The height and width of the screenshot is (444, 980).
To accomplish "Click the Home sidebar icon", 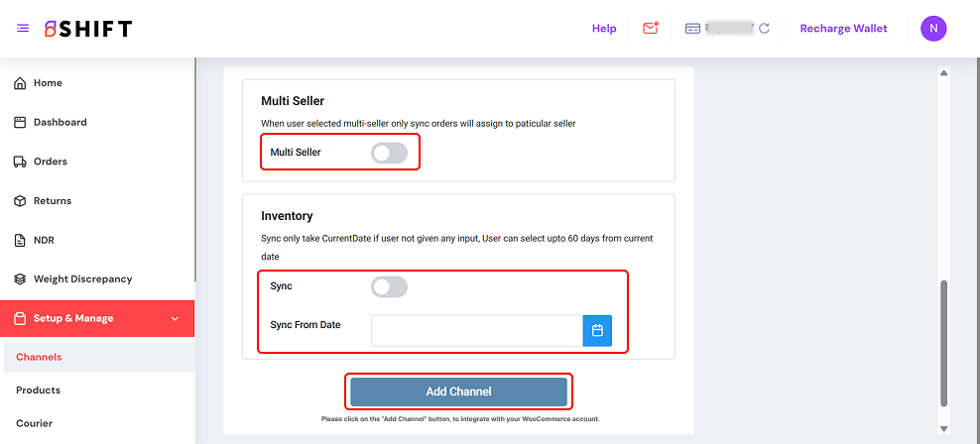I will [20, 83].
